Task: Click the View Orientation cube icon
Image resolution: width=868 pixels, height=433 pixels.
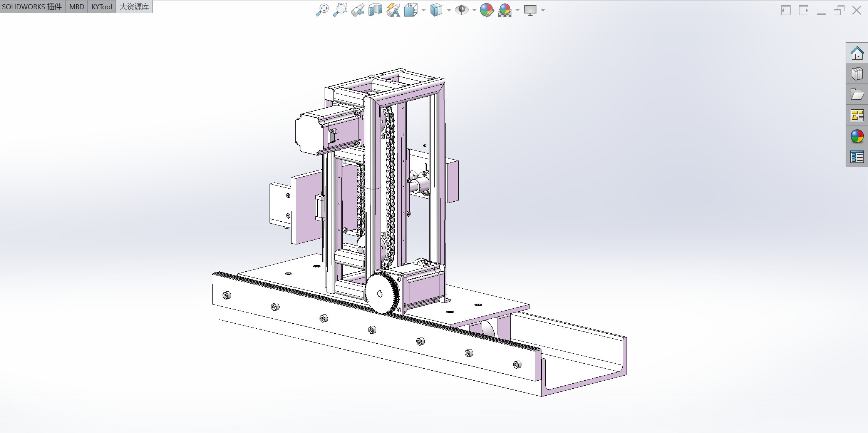Action: click(x=411, y=10)
